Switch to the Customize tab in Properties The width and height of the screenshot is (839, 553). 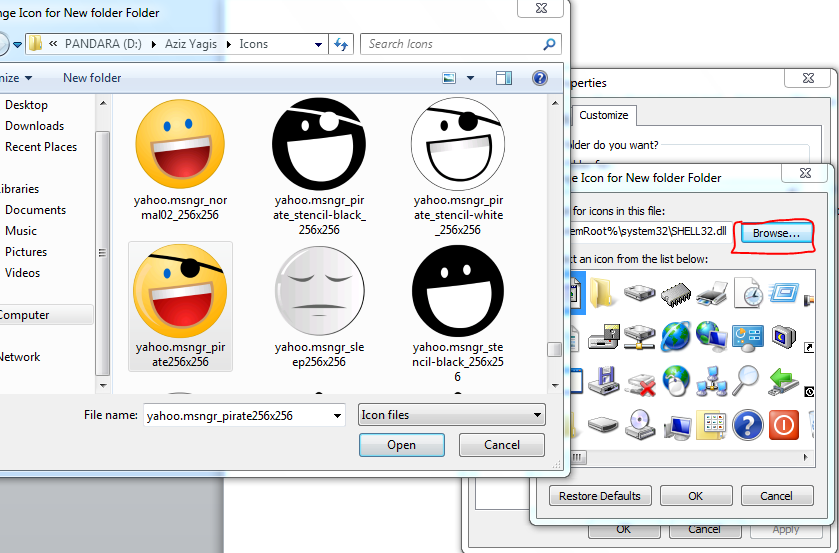tap(604, 115)
